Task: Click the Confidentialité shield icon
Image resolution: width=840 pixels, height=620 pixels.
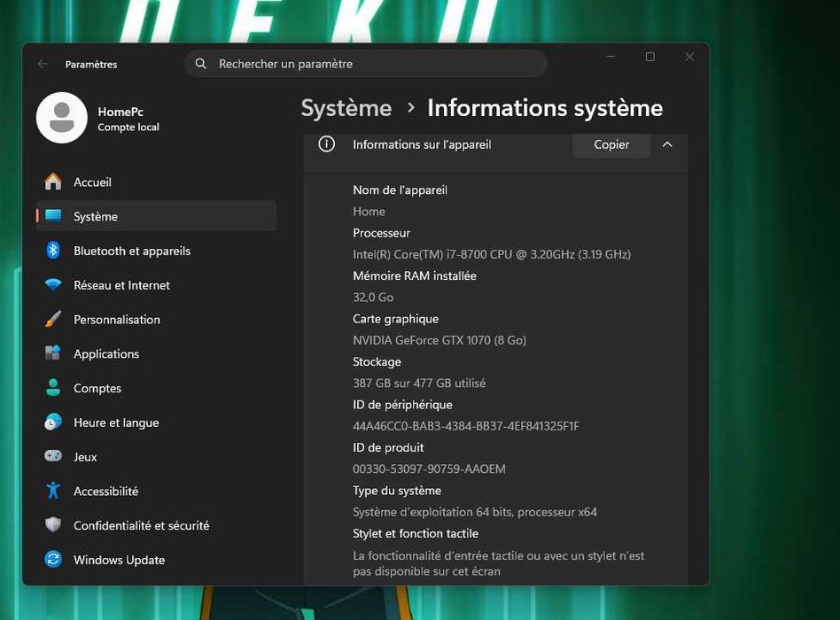Action: pos(53,524)
